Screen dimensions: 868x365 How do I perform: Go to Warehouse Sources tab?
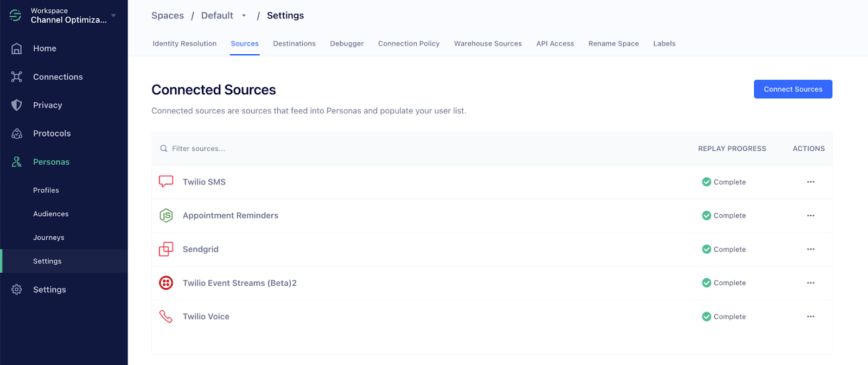[488, 44]
